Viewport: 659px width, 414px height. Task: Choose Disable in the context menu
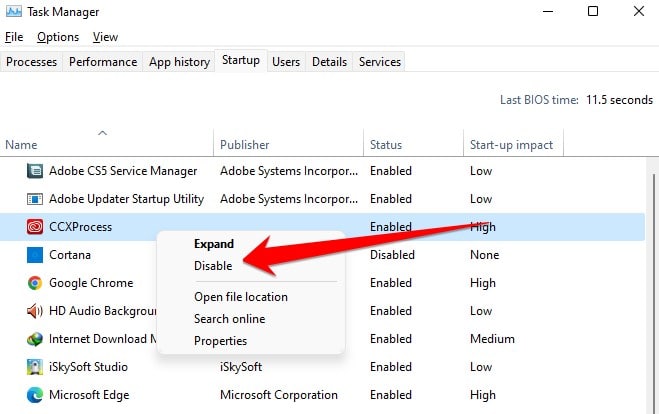point(213,266)
